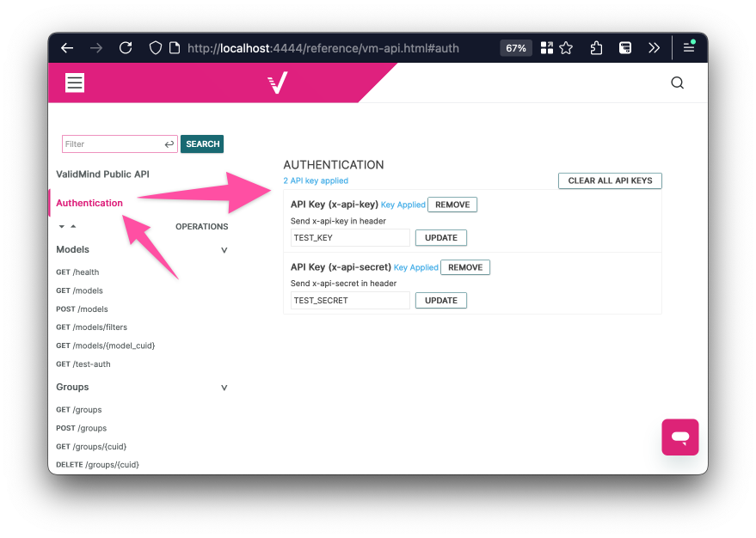Open GET /test-auth operation
This screenshot has width=756, height=538.
point(83,364)
